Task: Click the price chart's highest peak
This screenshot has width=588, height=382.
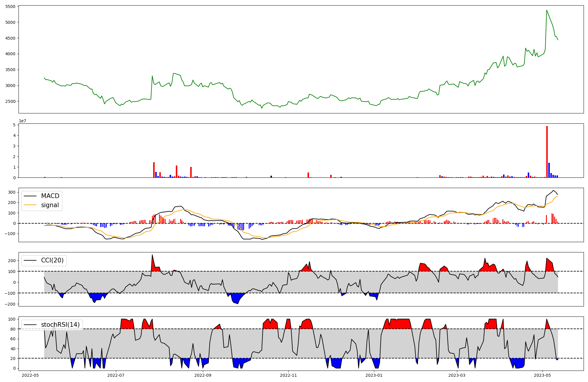Action: pos(547,10)
